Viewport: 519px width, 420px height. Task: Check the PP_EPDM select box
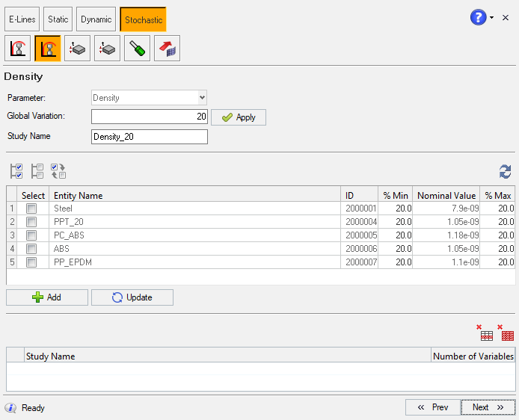pyautogui.click(x=31, y=262)
